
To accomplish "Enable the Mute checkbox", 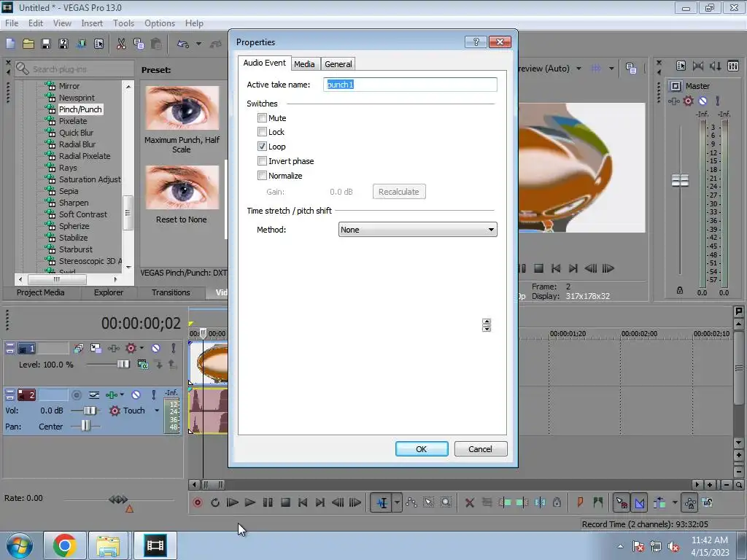I will [x=262, y=117].
